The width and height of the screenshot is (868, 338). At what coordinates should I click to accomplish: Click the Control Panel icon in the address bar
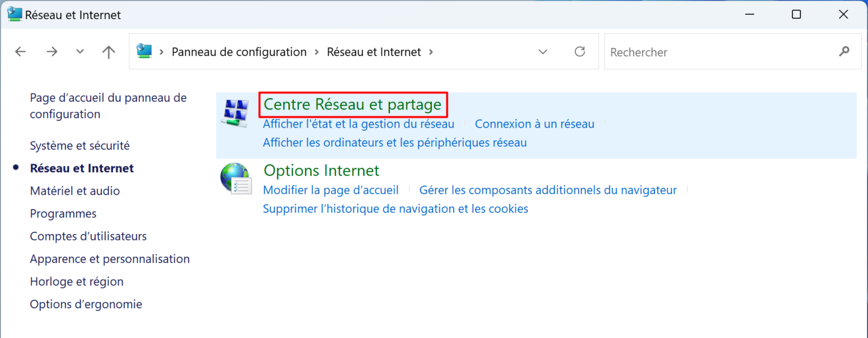pyautogui.click(x=145, y=51)
